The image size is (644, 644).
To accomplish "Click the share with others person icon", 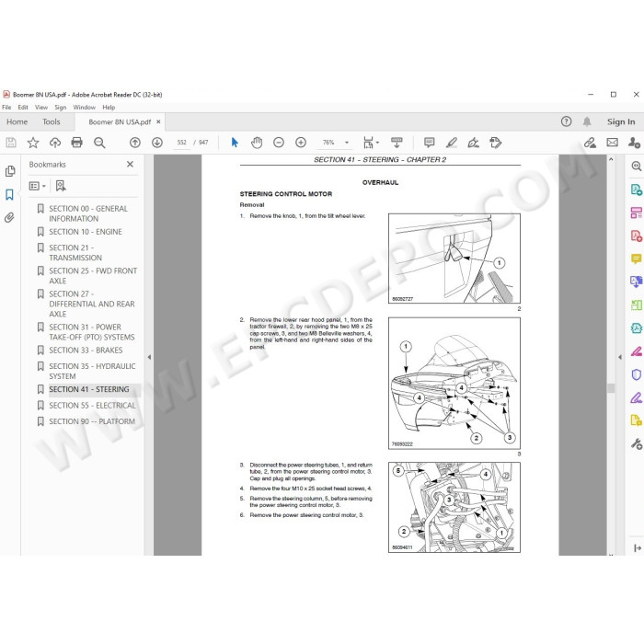I will [x=634, y=143].
